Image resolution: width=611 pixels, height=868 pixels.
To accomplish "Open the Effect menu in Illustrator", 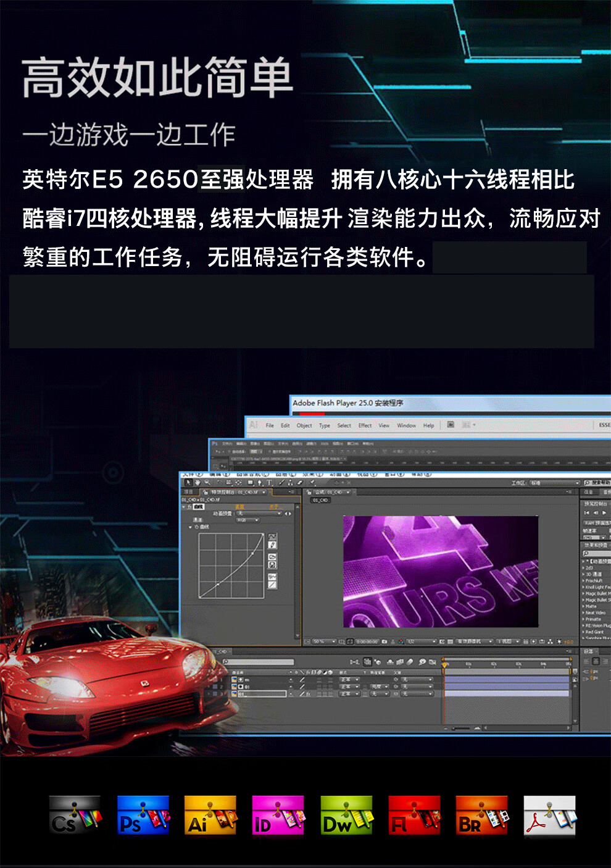I will pyautogui.click(x=365, y=425).
